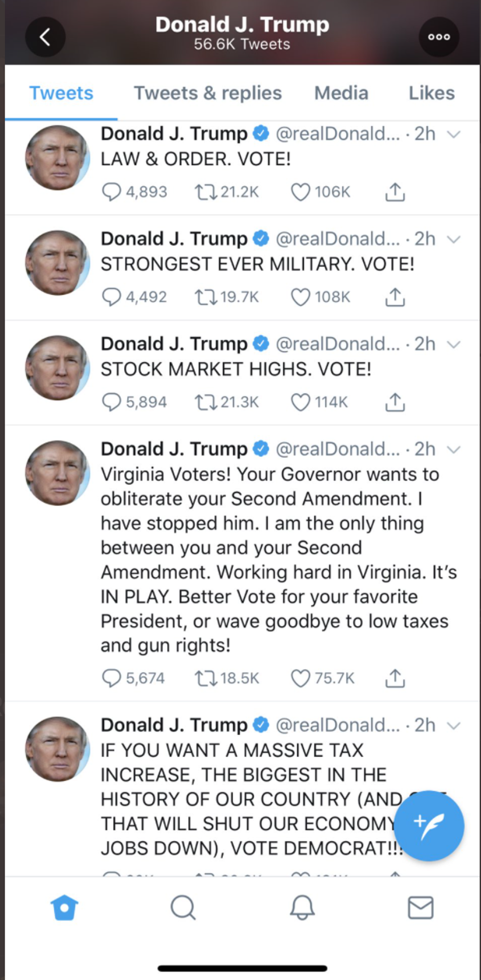This screenshot has width=481, height=980.
Task: Tap the profile photo on STRONGEST EVER MILITARY tweet
Action: coord(57,263)
